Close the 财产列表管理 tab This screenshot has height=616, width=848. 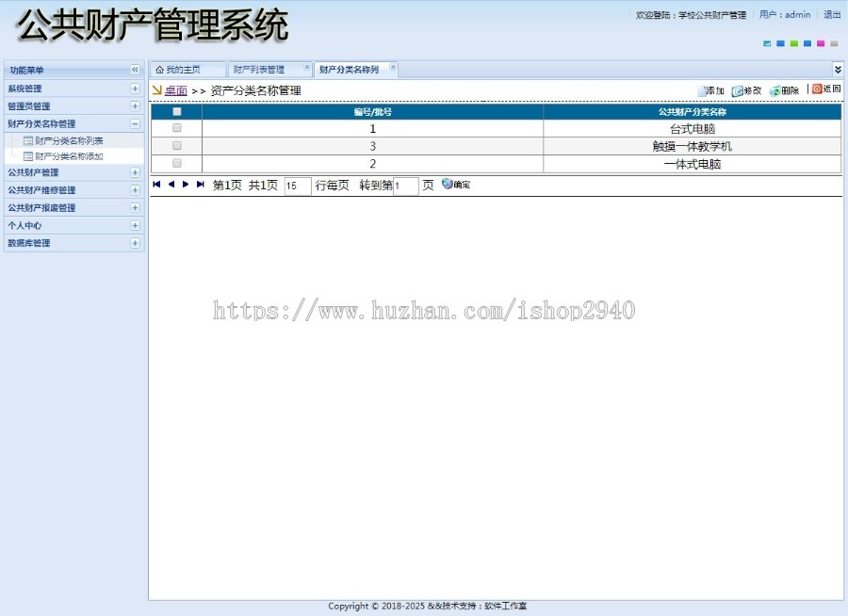click(306, 67)
